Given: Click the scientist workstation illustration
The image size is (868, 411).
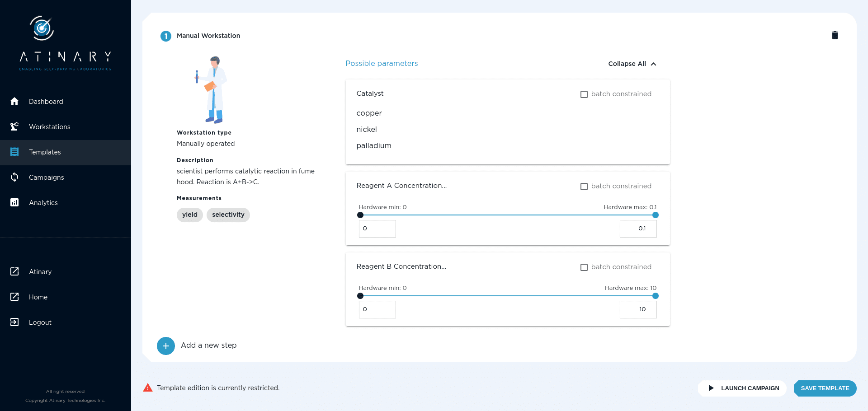Looking at the screenshot, I should (x=211, y=90).
